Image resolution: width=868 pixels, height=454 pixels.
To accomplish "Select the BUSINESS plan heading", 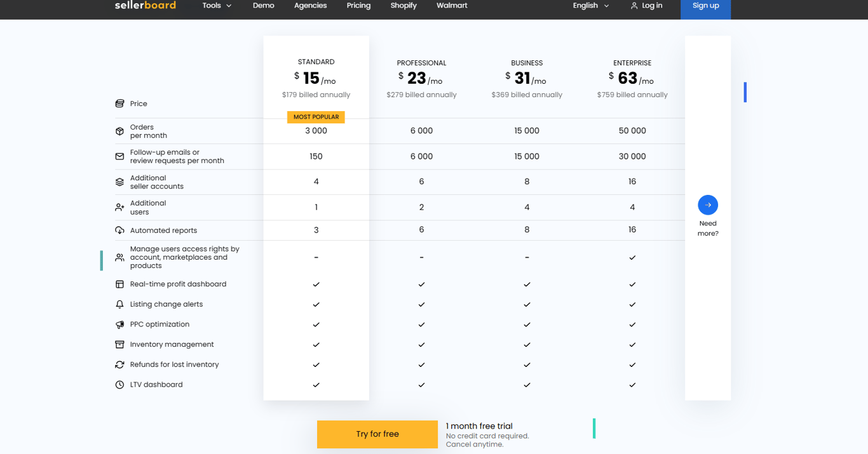I will point(527,63).
